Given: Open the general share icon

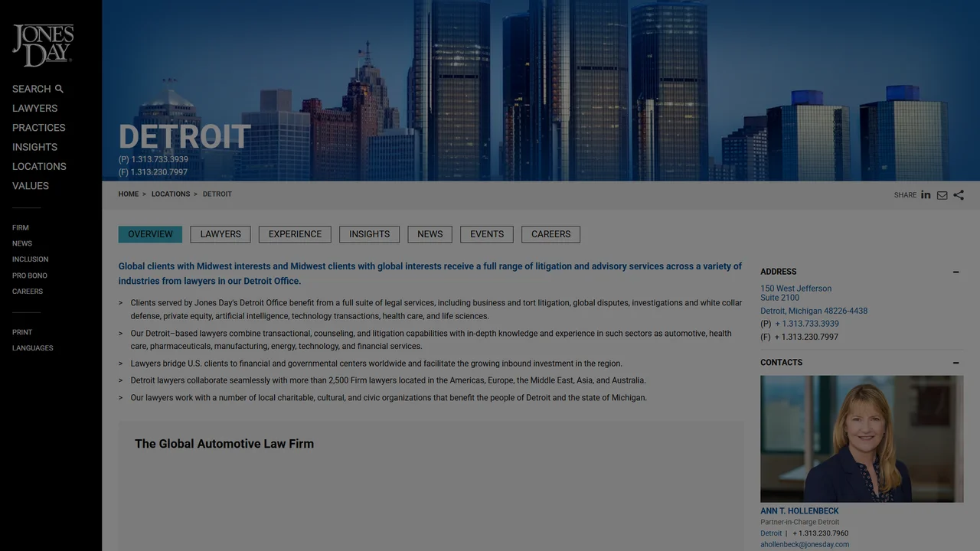Looking at the screenshot, I should click(x=959, y=195).
